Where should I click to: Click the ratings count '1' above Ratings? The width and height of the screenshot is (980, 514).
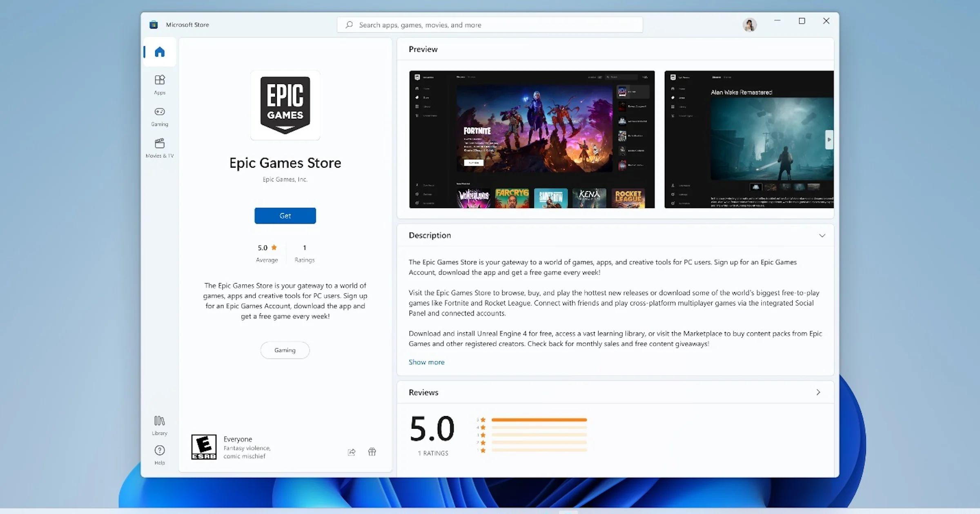304,248
